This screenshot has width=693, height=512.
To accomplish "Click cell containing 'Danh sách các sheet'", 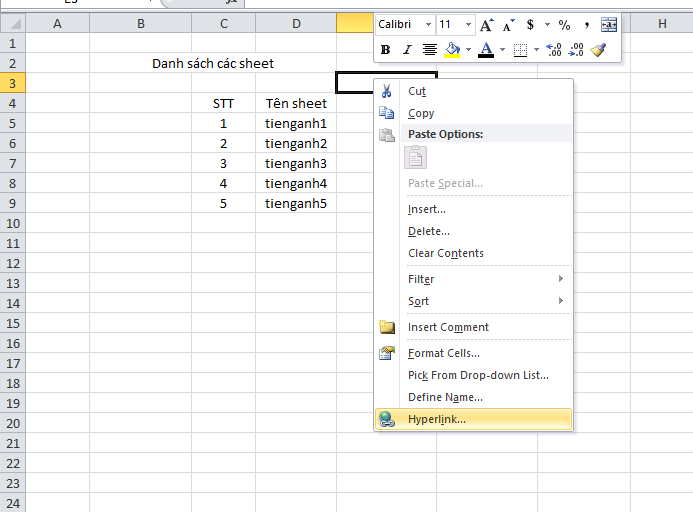I will click(x=213, y=64).
